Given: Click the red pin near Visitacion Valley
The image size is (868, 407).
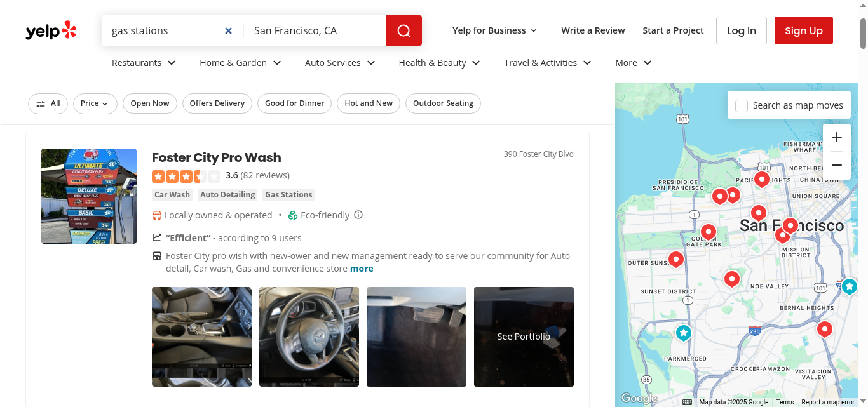Looking at the screenshot, I should coord(825,330).
